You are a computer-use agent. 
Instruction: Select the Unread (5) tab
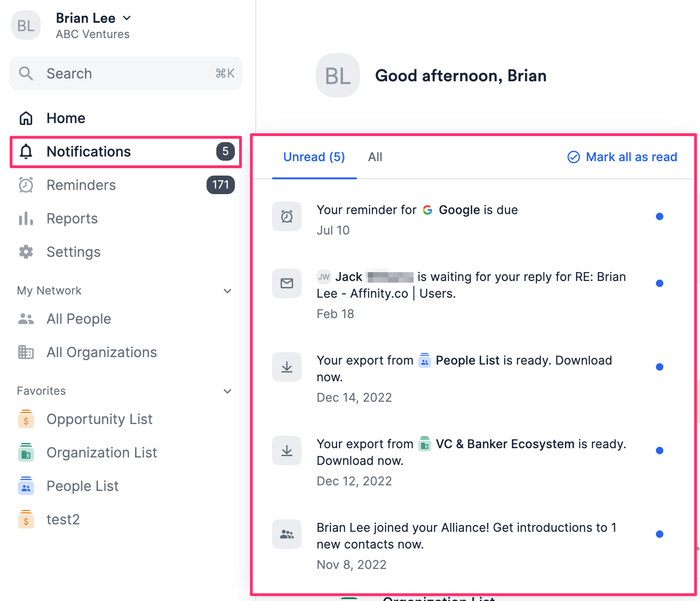tap(314, 157)
